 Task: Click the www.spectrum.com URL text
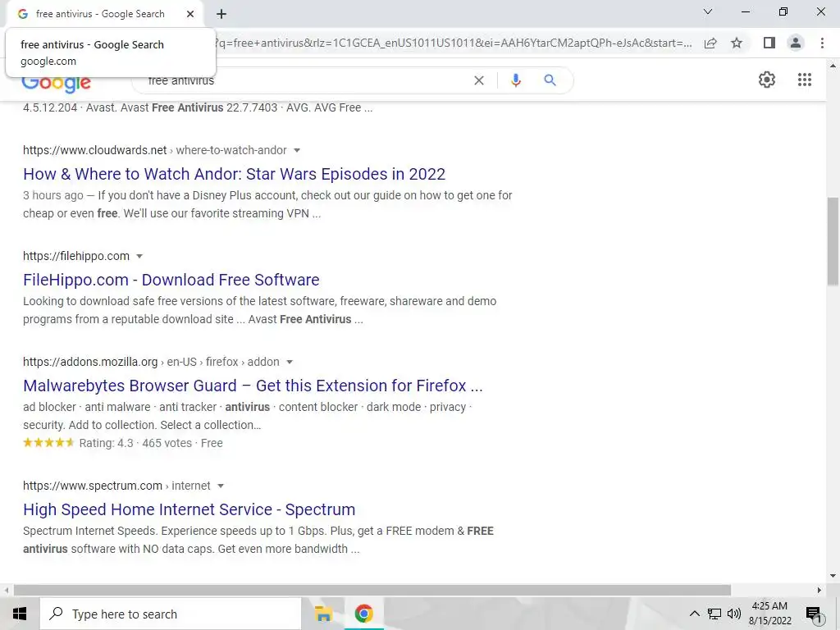[92, 486]
